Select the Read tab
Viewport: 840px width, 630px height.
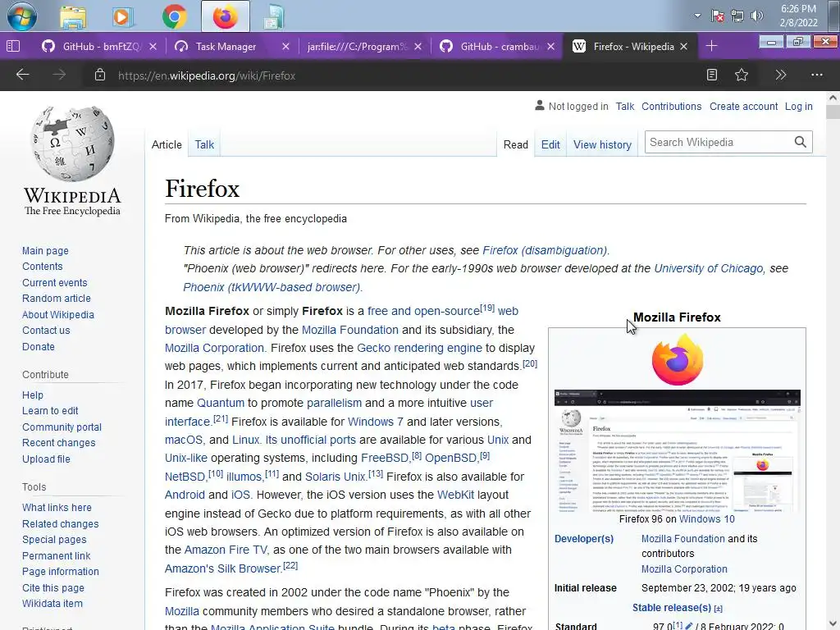click(x=516, y=144)
